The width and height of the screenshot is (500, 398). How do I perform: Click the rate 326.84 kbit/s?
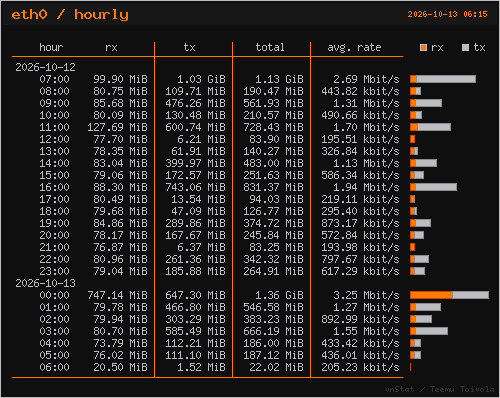pos(360,151)
